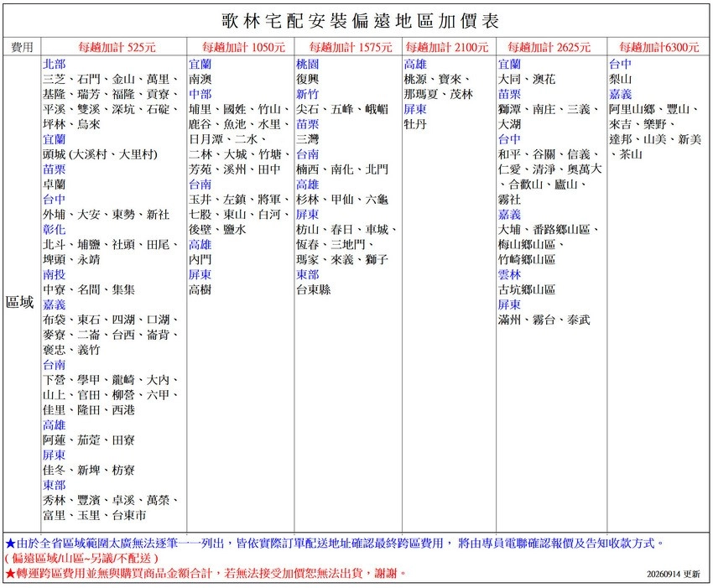Click the 費用 row label
The height and width of the screenshot is (588, 713).
tap(22, 47)
